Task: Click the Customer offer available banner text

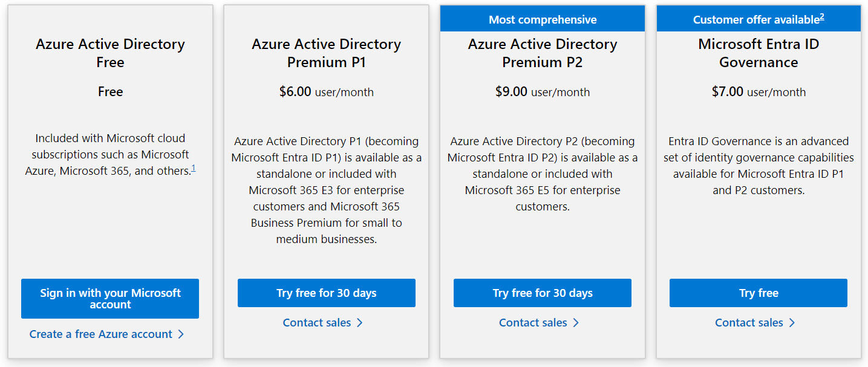Action: pyautogui.click(x=755, y=20)
